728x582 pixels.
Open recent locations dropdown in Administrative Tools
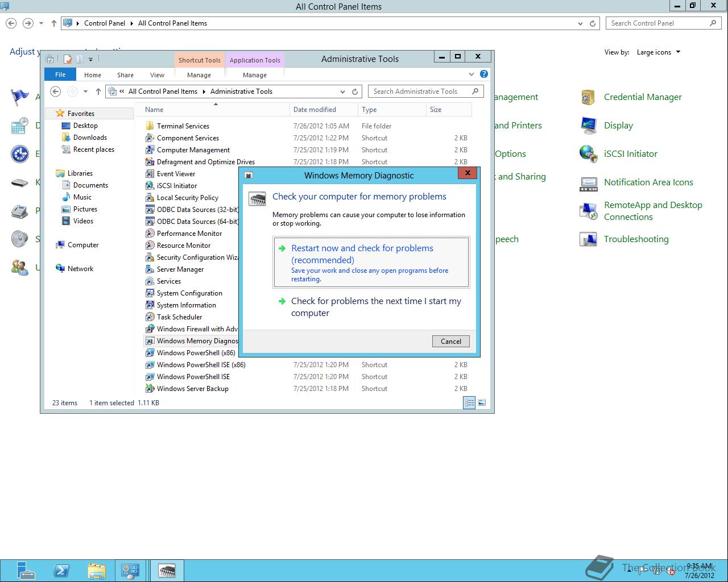coord(85,92)
